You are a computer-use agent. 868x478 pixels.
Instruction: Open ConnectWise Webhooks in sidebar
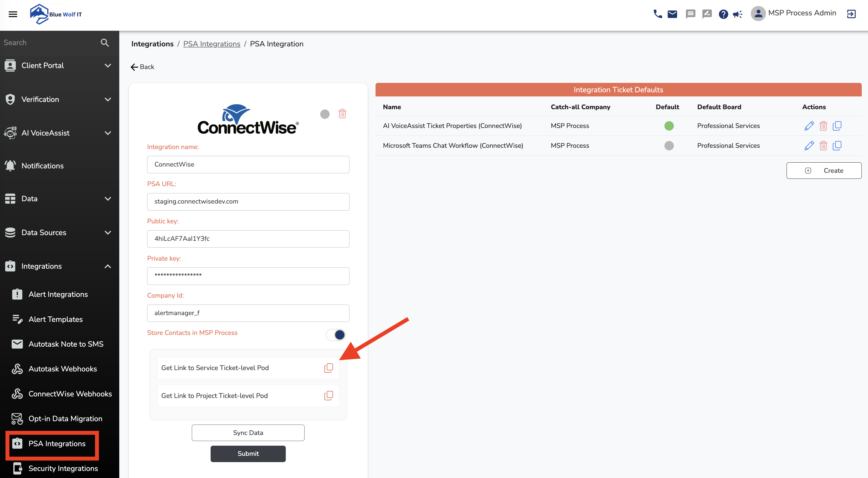[70, 394]
